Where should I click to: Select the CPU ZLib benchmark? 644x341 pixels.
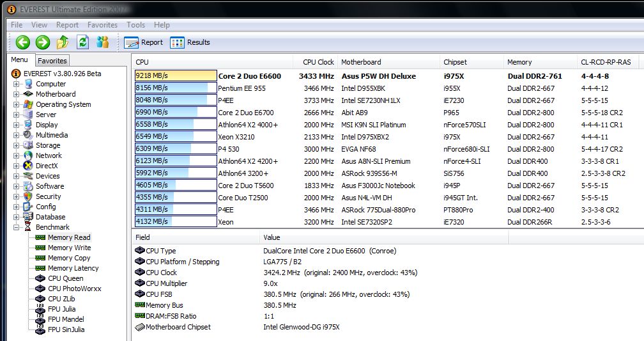[61, 299]
